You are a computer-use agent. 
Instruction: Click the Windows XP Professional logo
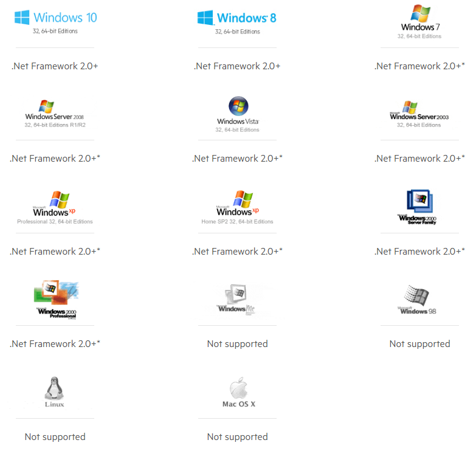pyautogui.click(x=54, y=204)
